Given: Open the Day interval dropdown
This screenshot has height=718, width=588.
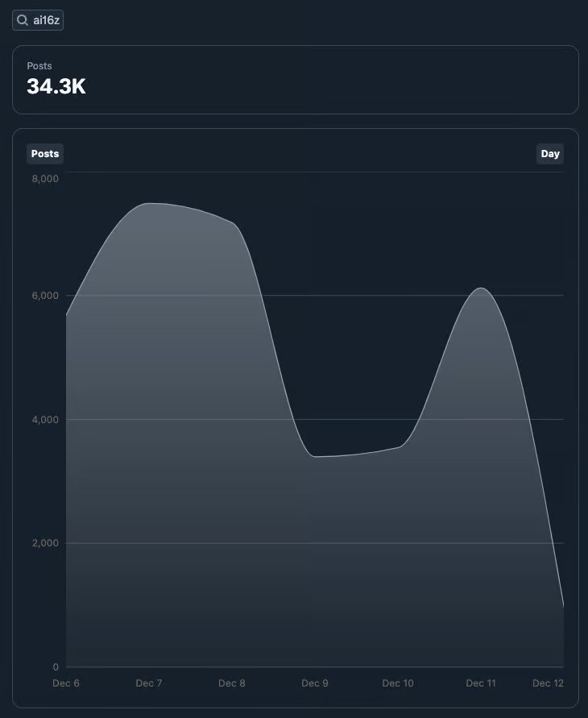Looking at the screenshot, I should click(550, 154).
